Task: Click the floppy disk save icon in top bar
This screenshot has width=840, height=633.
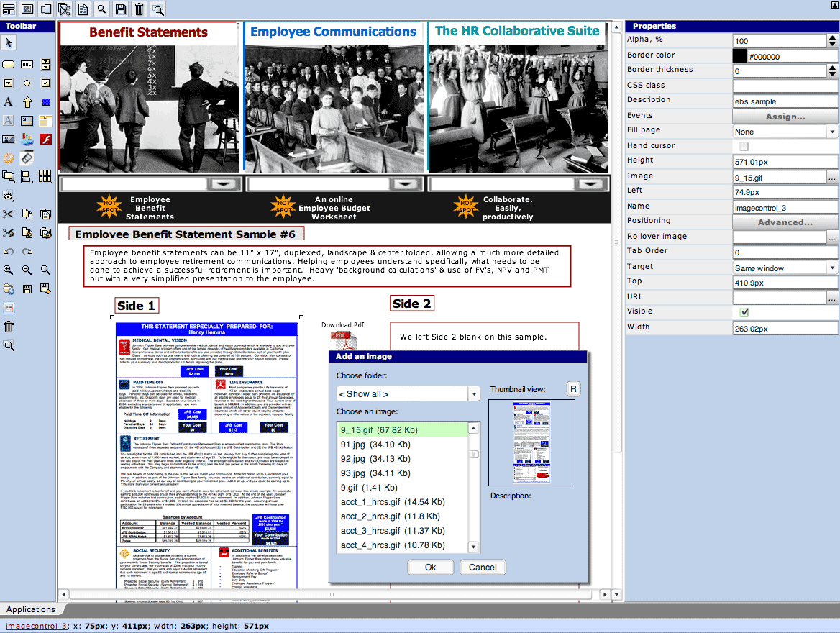Action: pyautogui.click(x=121, y=9)
